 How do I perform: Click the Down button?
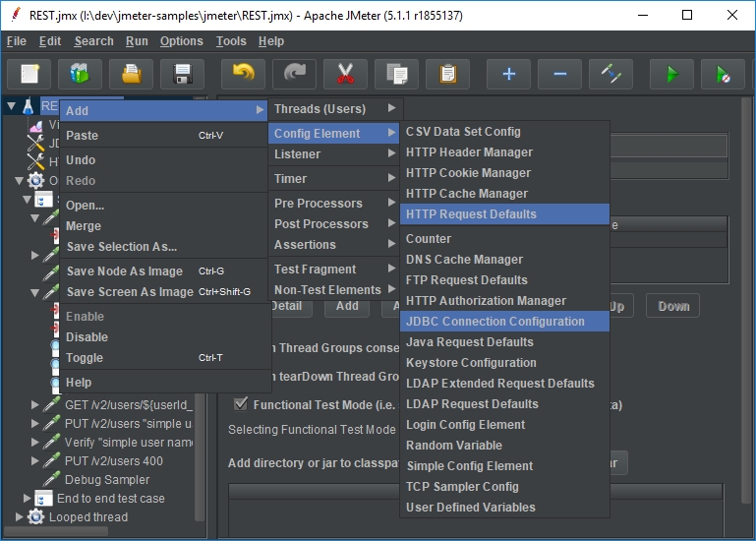click(673, 306)
